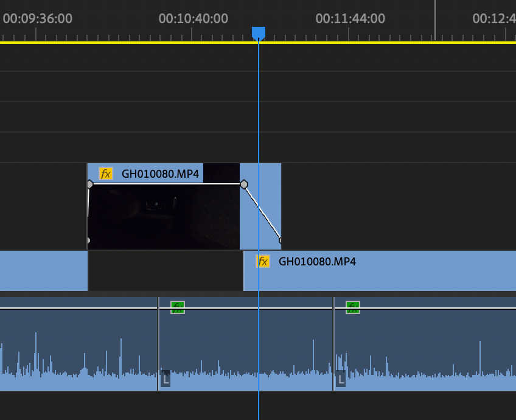
Task: Click the yellow fx badge on lower GH010080.MP4 clip
Action: (262, 262)
